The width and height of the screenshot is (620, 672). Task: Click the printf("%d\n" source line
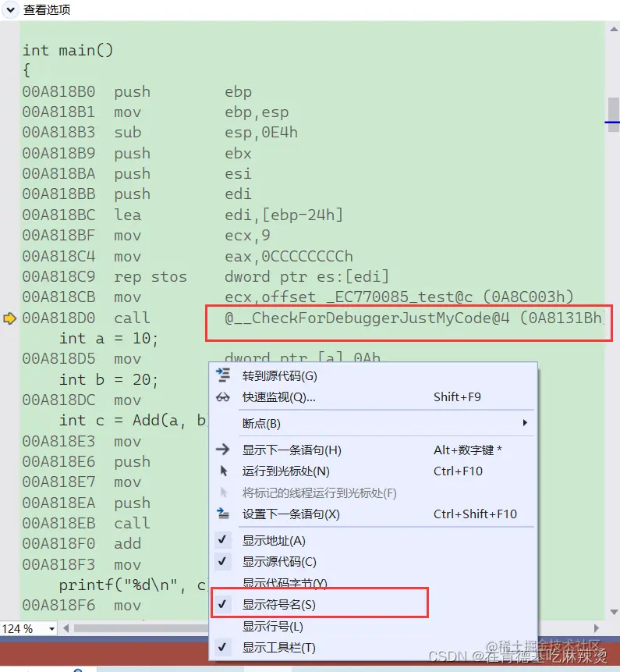[x=133, y=585]
